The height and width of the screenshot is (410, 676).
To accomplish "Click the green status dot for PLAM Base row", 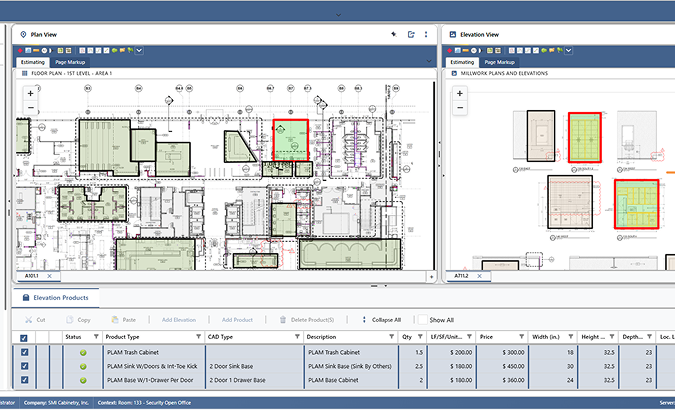I will (x=83, y=380).
